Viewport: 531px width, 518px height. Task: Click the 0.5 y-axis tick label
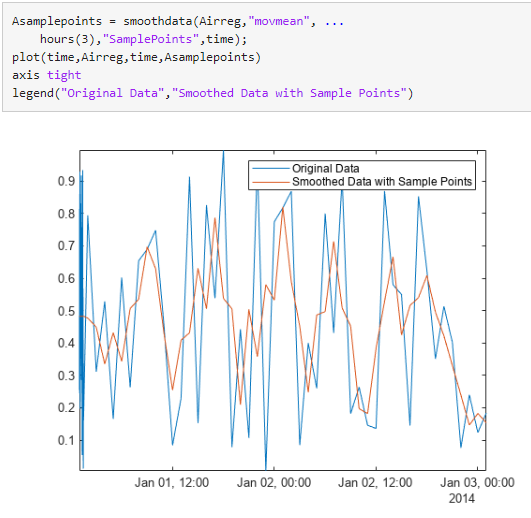tap(66, 311)
